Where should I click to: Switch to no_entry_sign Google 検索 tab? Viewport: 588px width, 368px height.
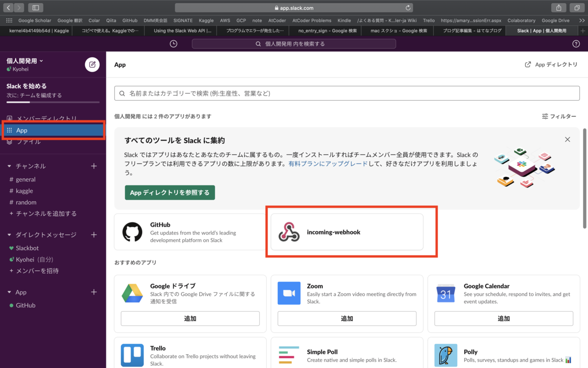click(x=326, y=30)
